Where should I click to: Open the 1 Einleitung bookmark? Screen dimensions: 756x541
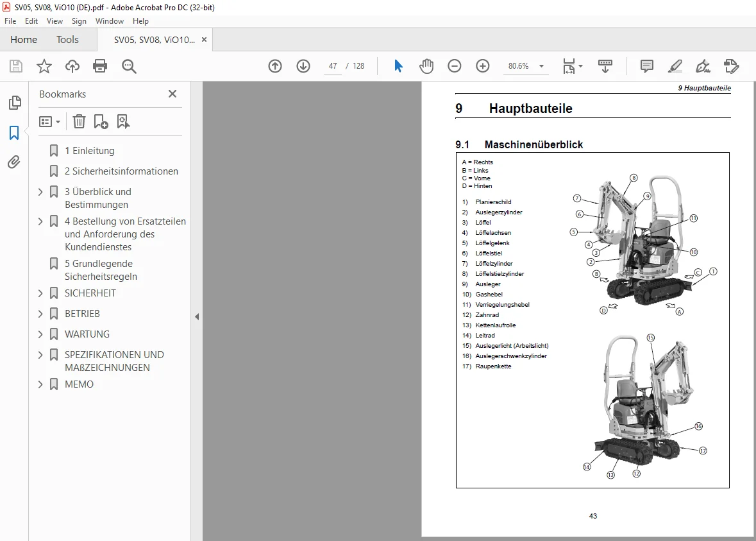point(90,151)
